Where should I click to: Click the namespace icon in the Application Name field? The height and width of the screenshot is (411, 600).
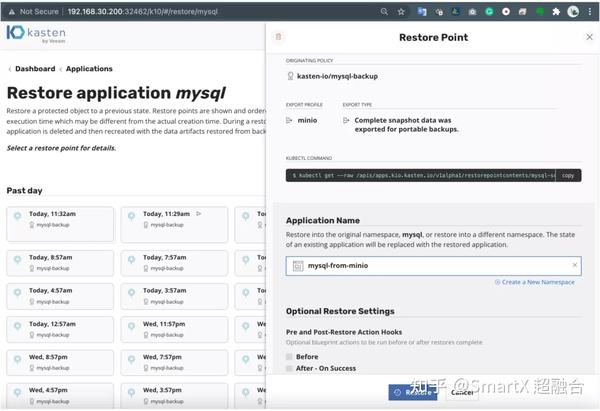pos(296,265)
